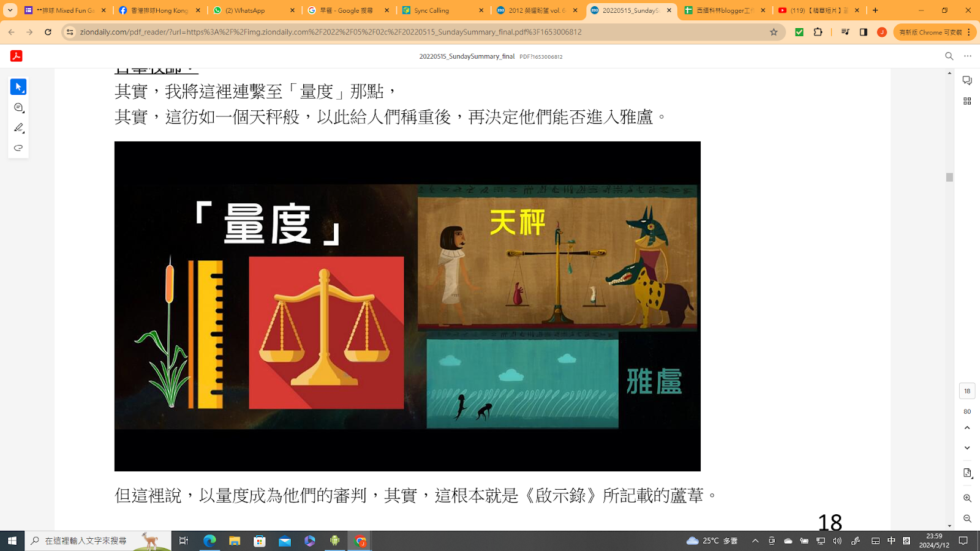Click the page display settings icon
The width and height of the screenshot is (980, 551).
pyautogui.click(x=967, y=473)
